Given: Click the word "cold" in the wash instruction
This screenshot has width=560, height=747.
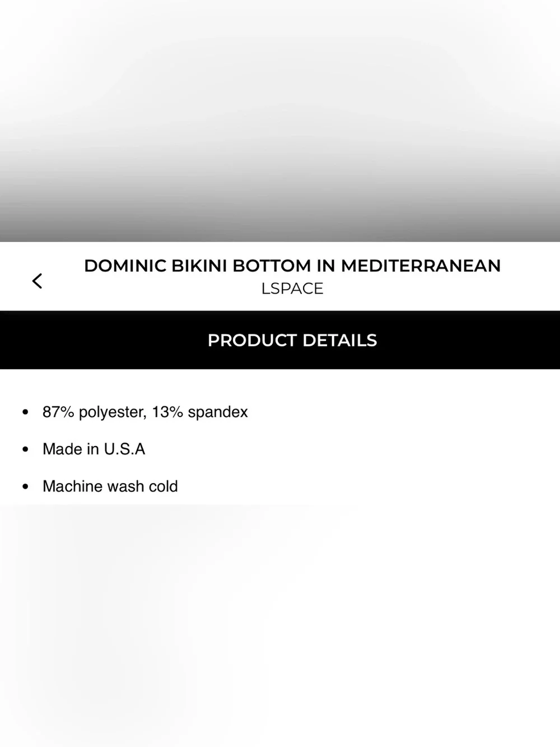Looking at the screenshot, I should 163,486.
